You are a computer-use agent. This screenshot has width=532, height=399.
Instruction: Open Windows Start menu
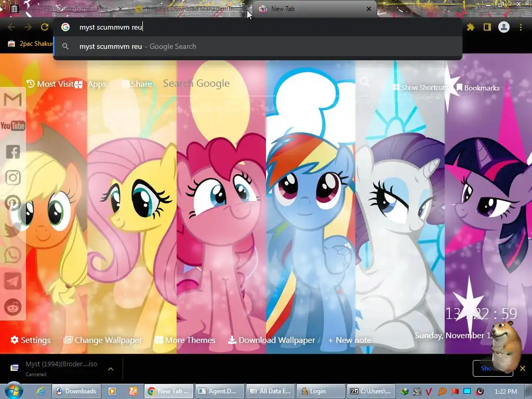tap(14, 391)
